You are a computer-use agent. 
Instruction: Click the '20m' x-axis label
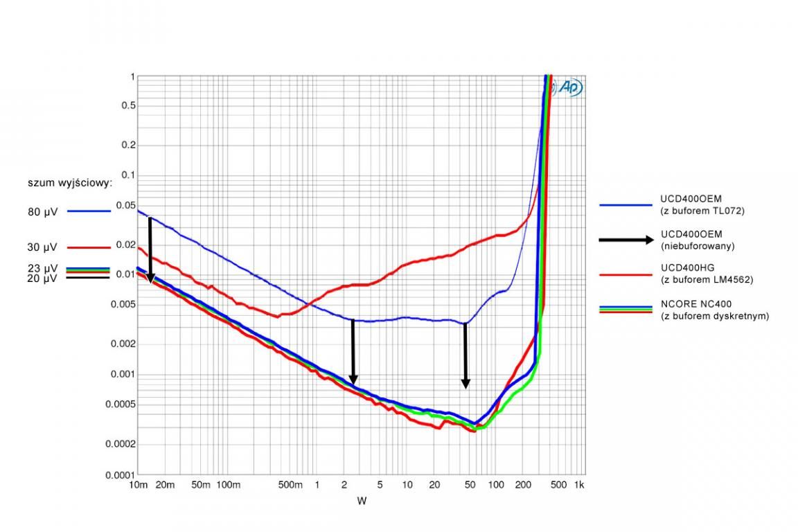pyautogui.click(x=165, y=485)
